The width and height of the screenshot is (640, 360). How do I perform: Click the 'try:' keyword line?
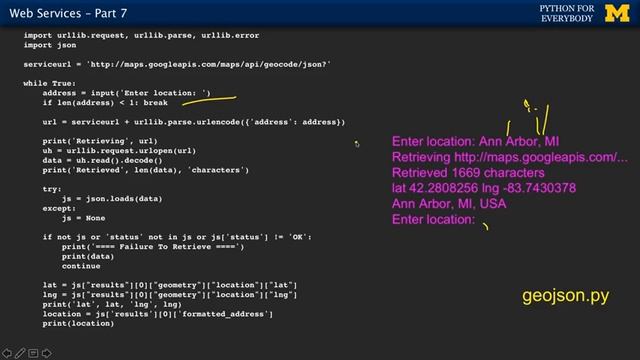click(52, 189)
